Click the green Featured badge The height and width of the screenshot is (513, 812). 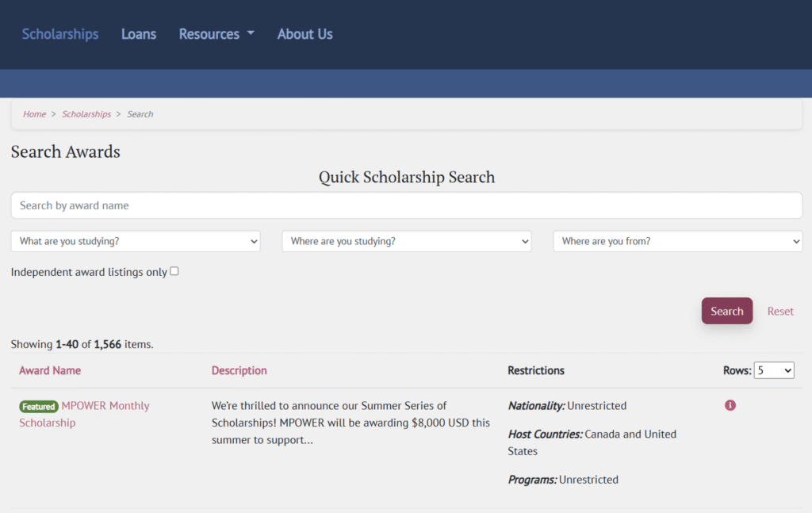(39, 407)
